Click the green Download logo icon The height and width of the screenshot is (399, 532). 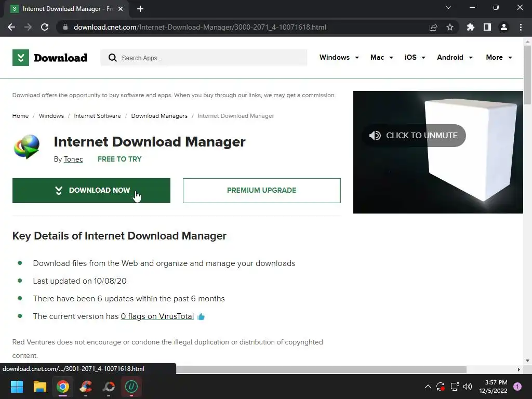point(21,58)
